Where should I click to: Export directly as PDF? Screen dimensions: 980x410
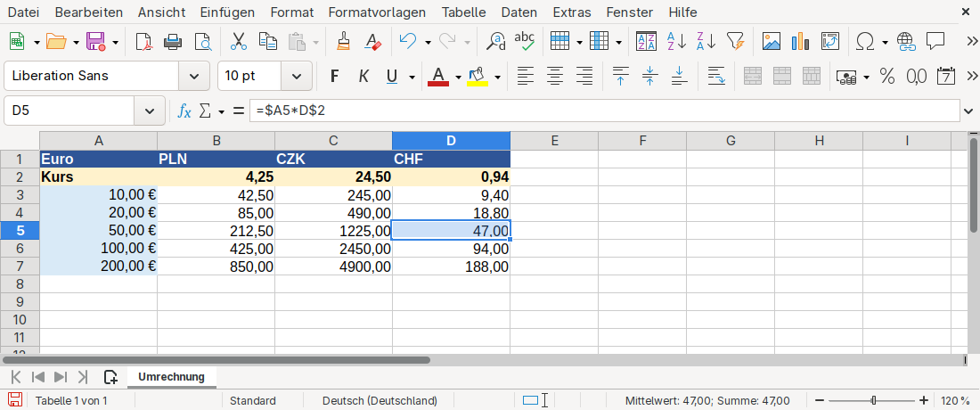click(144, 42)
